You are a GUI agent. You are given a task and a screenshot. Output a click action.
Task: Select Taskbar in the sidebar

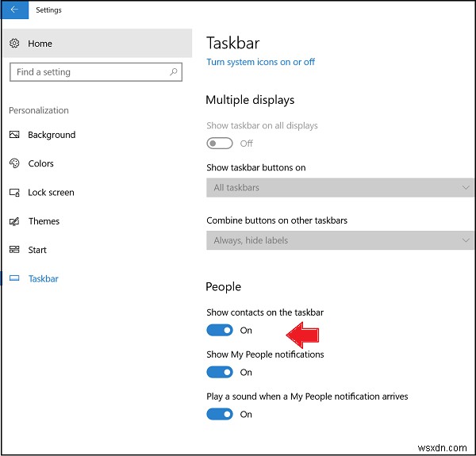pos(44,278)
